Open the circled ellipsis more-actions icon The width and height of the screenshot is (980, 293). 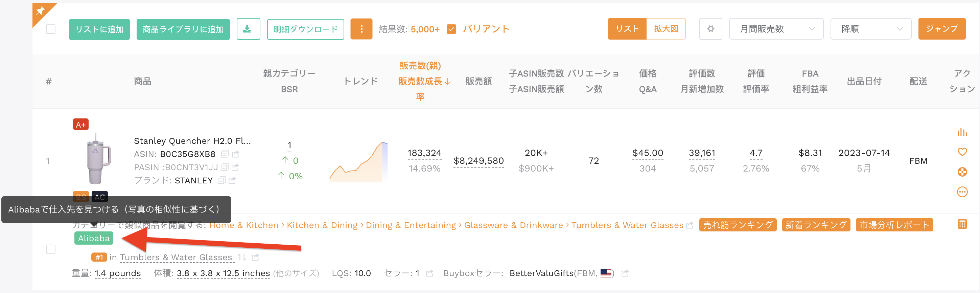(962, 192)
